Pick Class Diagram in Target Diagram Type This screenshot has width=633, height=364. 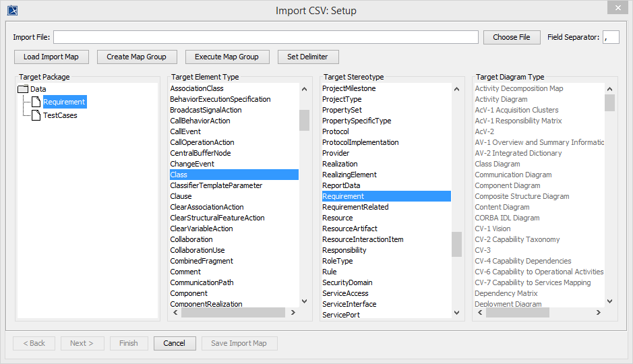pyautogui.click(x=498, y=164)
